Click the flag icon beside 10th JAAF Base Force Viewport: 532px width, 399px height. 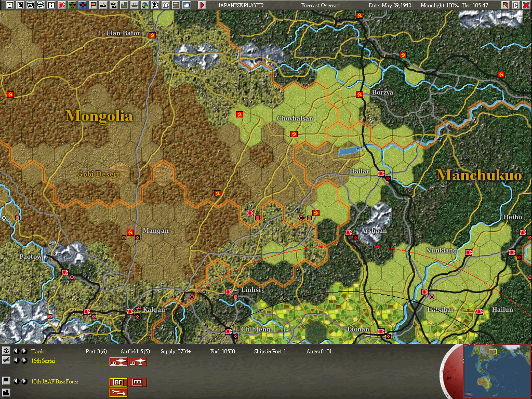pos(6,381)
